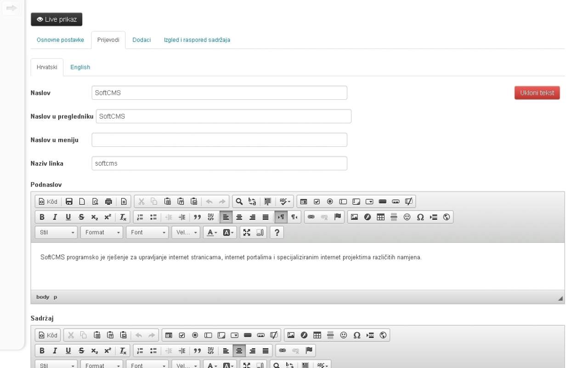This screenshot has width=588, height=368.
Task: Toggle Kôd source view in Podnaslov editor
Action: (48, 201)
